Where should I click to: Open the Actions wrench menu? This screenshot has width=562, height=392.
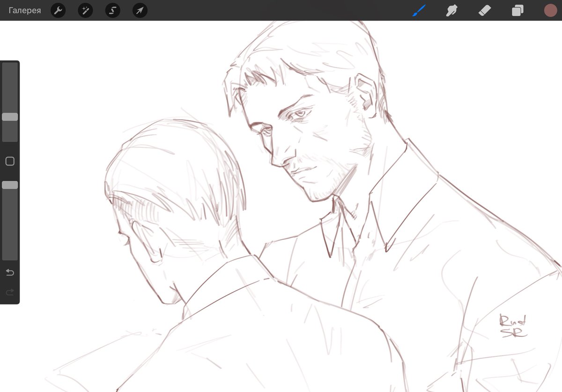58,10
